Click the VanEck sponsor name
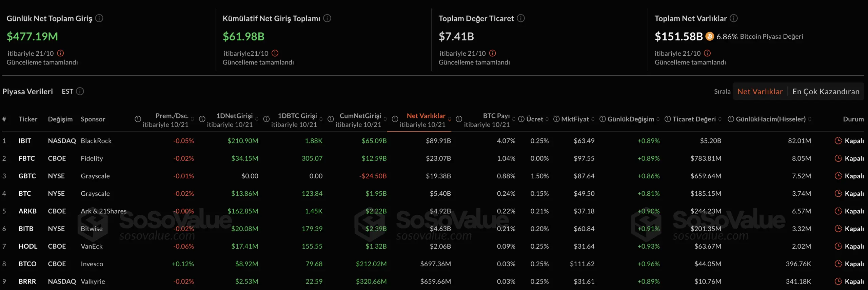Screen dimensions: 868x290 click(92, 246)
